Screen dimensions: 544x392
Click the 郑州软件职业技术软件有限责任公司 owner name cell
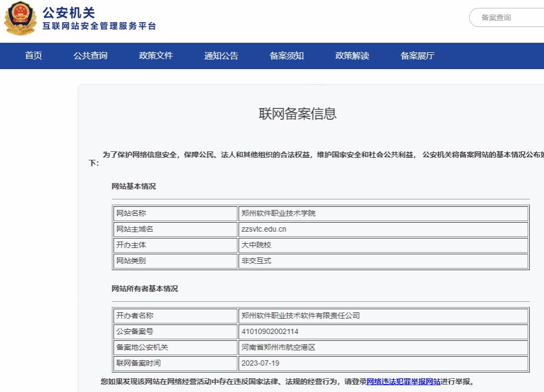click(x=301, y=316)
